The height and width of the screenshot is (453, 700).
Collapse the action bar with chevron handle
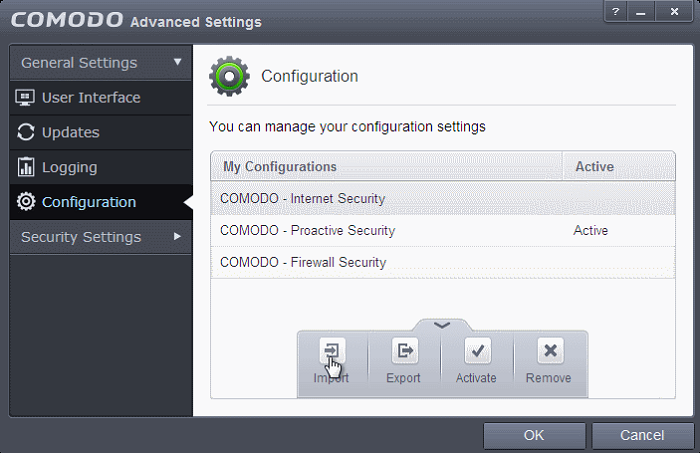[442, 325]
